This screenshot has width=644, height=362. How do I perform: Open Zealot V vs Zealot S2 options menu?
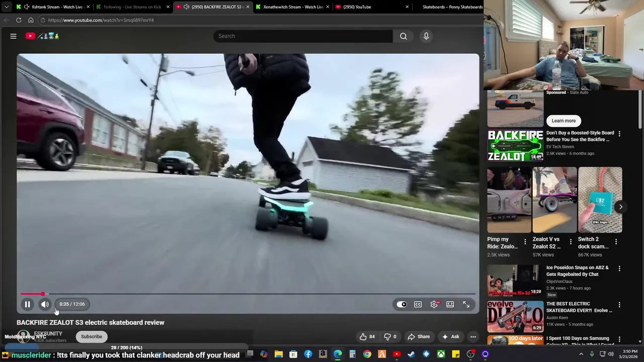[571, 242]
